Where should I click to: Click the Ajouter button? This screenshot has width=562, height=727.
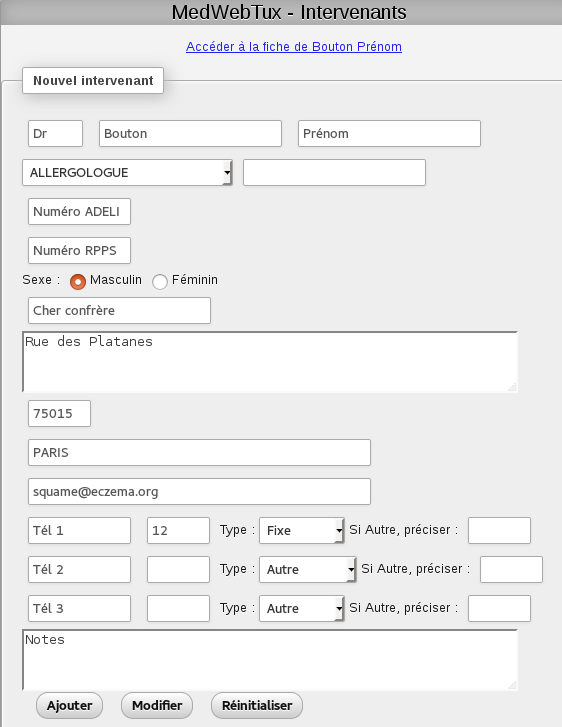[x=70, y=706]
